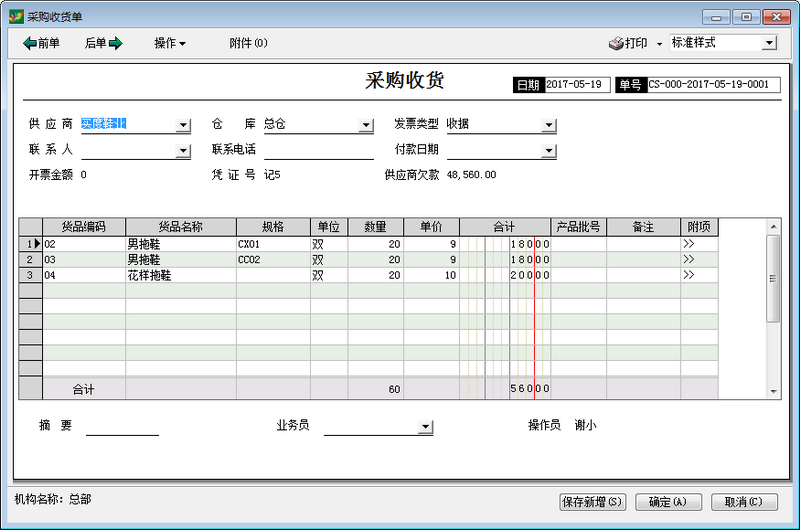
Task: Go to previous document with 前单 arrow
Action: [x=41, y=43]
